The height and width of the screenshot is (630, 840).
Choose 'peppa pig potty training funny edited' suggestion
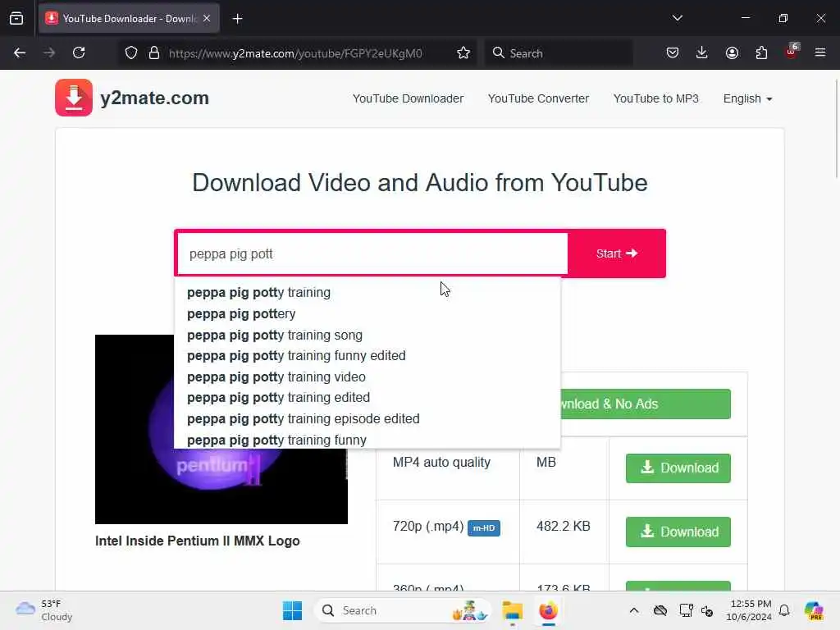[367, 356]
